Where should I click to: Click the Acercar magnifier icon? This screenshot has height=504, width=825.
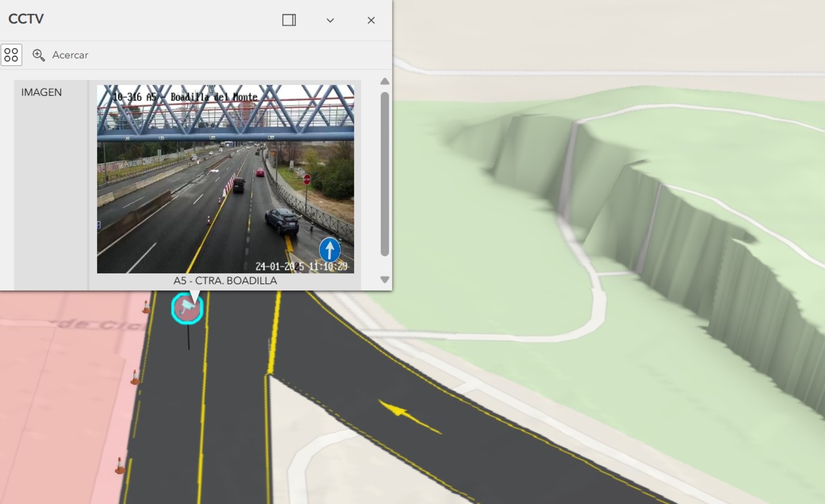pos(38,55)
